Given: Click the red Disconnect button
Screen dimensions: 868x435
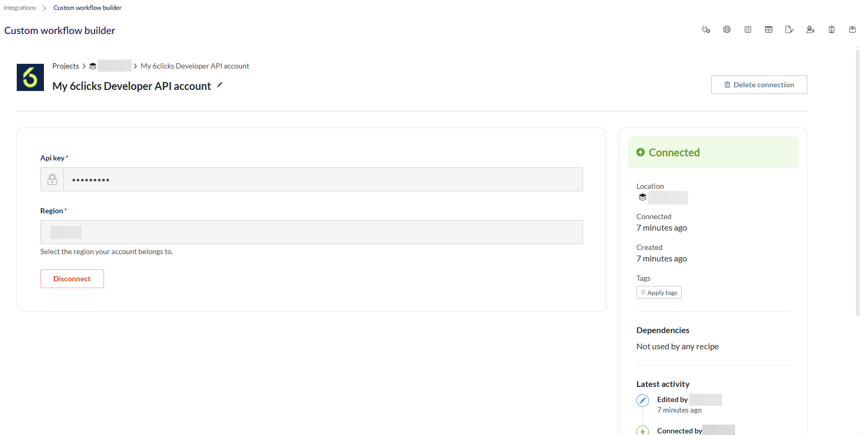Looking at the screenshot, I should pyautogui.click(x=72, y=279).
